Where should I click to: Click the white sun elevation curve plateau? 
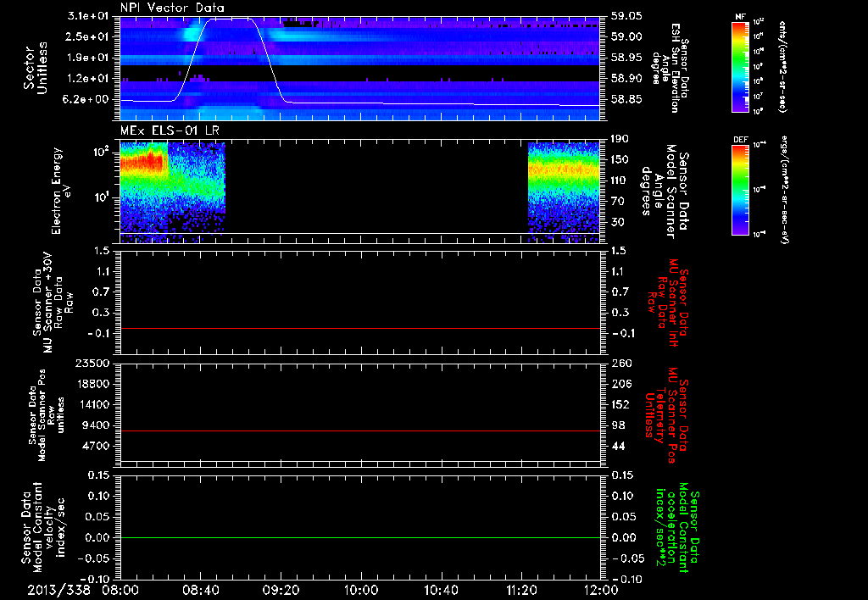click(x=229, y=19)
